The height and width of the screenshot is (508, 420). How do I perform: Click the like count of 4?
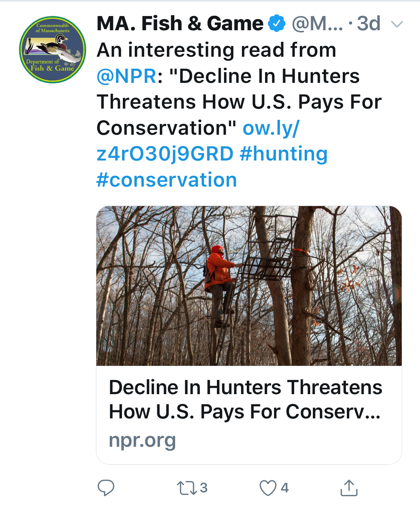(x=285, y=488)
